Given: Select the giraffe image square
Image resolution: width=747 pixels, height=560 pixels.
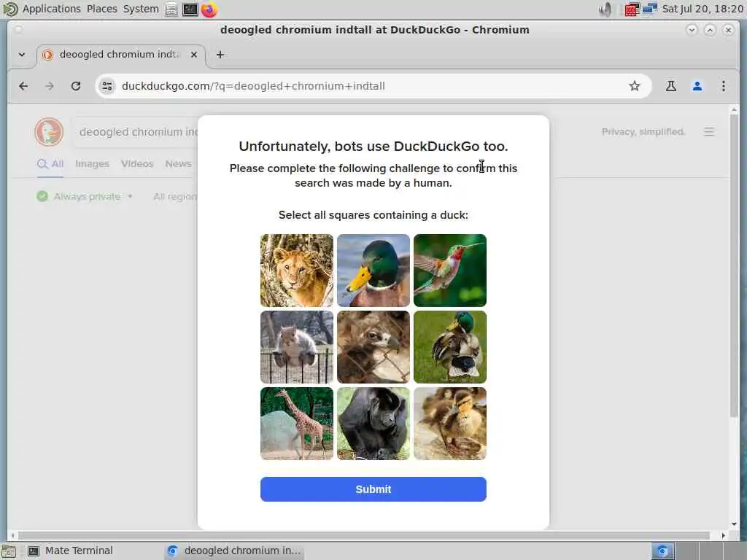Looking at the screenshot, I should pos(297,424).
